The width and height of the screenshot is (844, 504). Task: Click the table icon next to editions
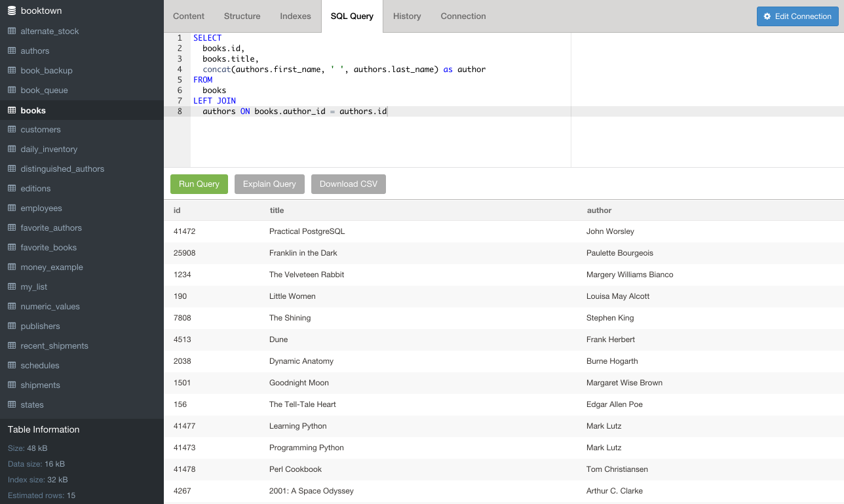(12, 189)
